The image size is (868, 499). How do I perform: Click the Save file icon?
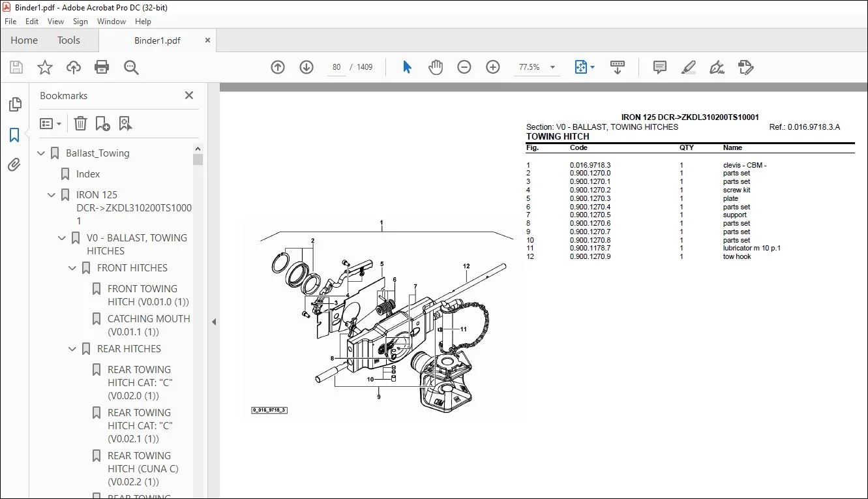(16, 67)
